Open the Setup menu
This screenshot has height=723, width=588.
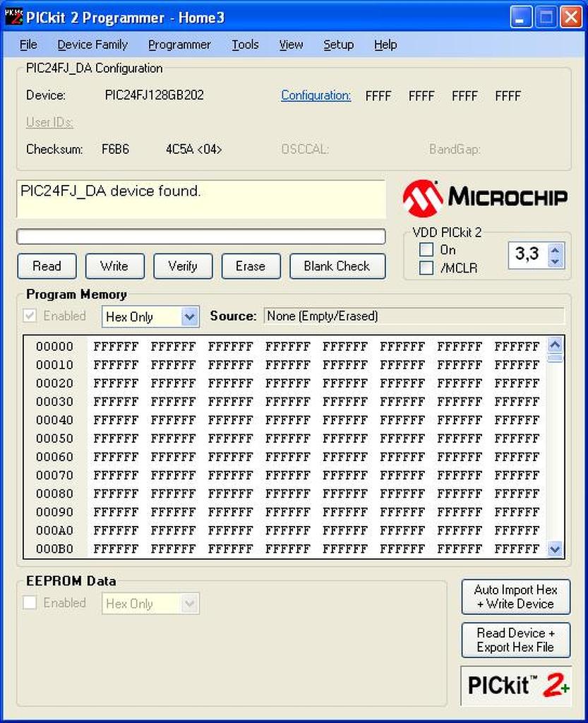pos(338,44)
